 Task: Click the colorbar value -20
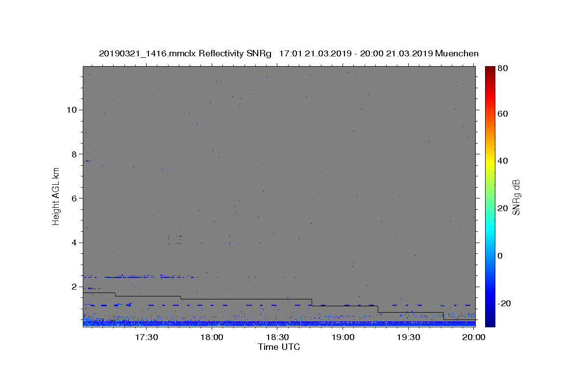[x=504, y=303]
